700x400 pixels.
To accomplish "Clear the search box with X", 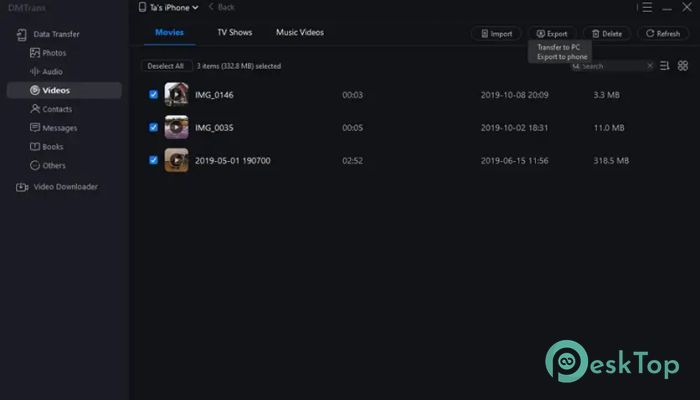I will coord(650,66).
